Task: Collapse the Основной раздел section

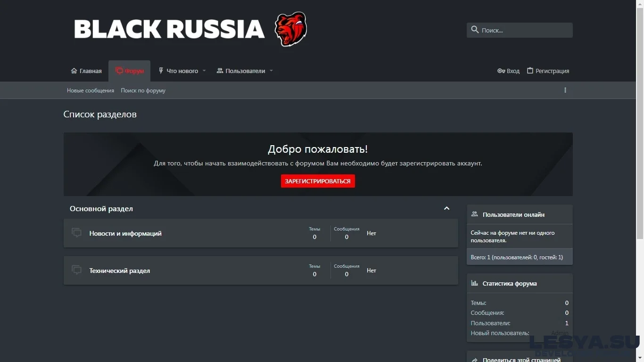Action: tap(446, 208)
